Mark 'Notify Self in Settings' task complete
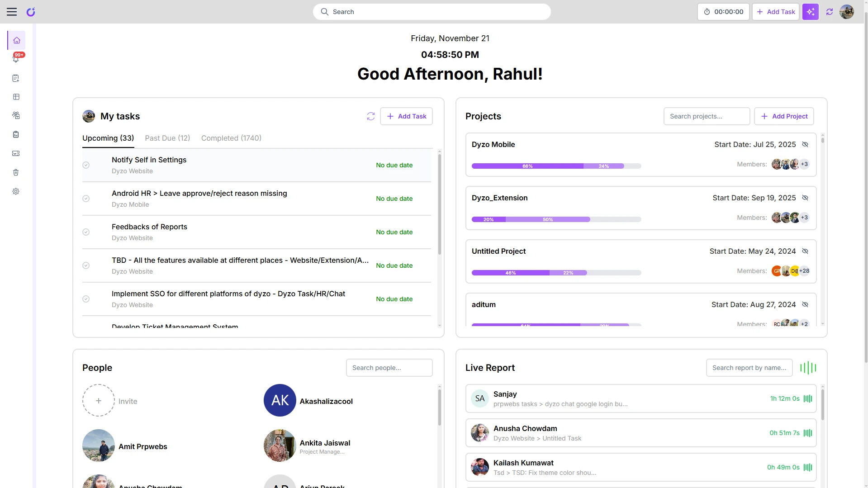Screen dimensions: 868x488 click(86, 165)
